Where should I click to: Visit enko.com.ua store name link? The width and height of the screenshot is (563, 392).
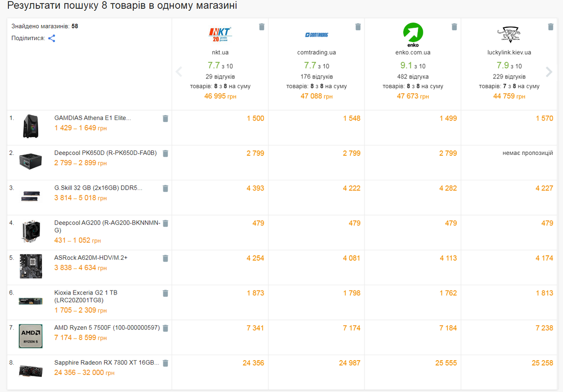(413, 52)
